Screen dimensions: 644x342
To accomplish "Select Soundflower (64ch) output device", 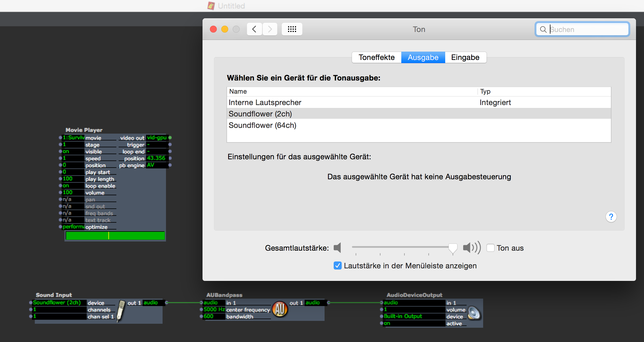I will 419,125.
